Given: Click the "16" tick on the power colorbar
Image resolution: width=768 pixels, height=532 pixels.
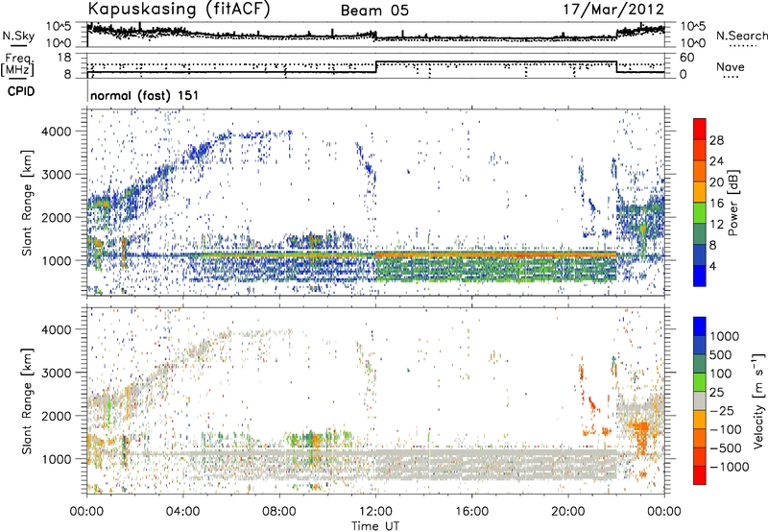Looking at the screenshot, I should (x=716, y=204).
